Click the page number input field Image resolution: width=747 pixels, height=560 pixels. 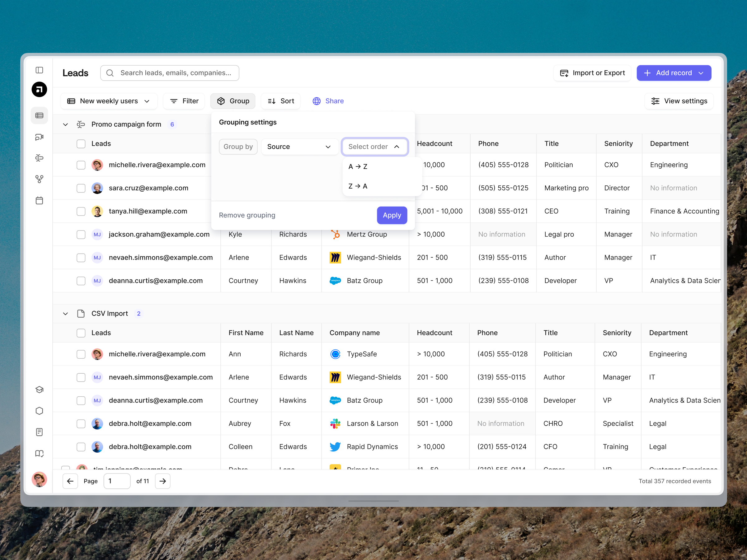coord(117,481)
